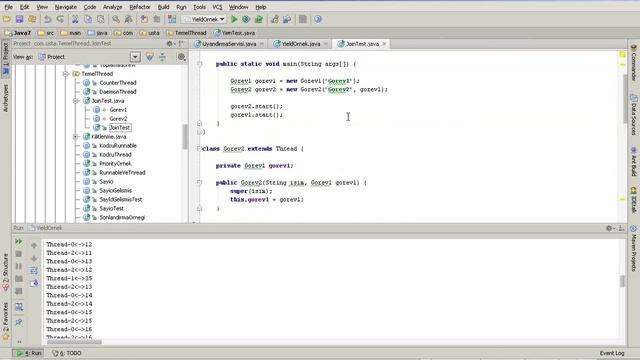Open Run panel gear settings
Viewport: 640px width, 360px height.
pos(609,228)
